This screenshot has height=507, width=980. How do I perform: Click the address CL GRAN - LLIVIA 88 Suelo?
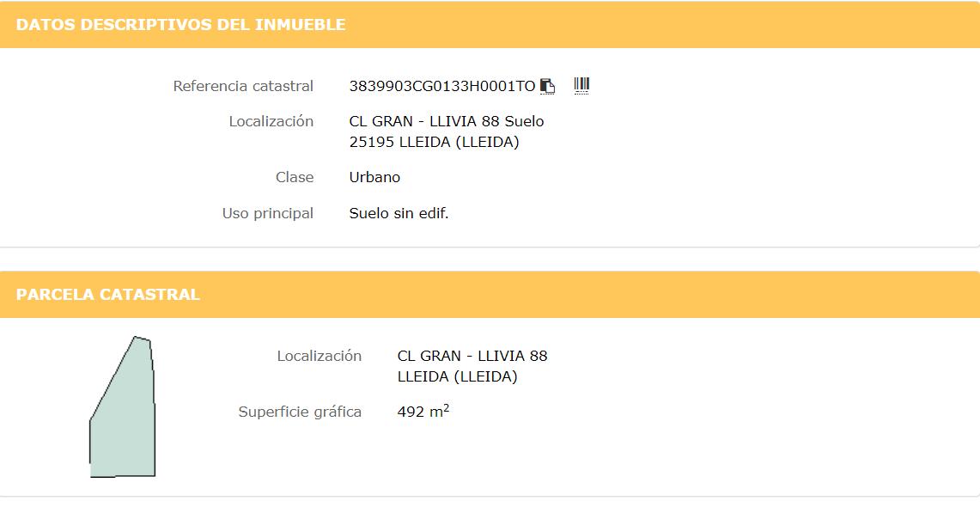pyautogui.click(x=447, y=121)
